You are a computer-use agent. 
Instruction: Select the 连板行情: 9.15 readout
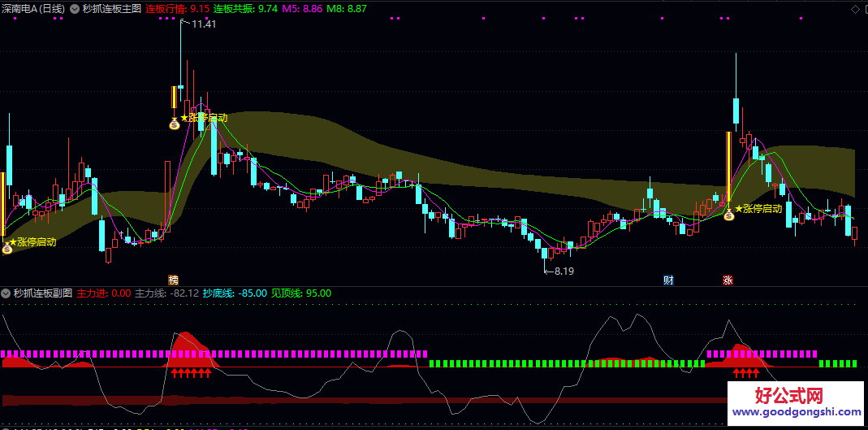pyautogui.click(x=178, y=9)
